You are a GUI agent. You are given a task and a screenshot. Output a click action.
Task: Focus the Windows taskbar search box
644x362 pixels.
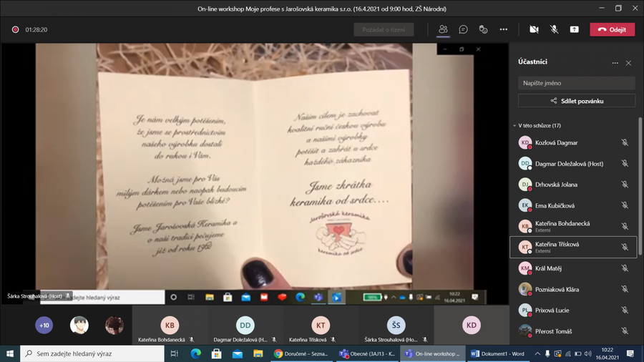tap(92, 353)
